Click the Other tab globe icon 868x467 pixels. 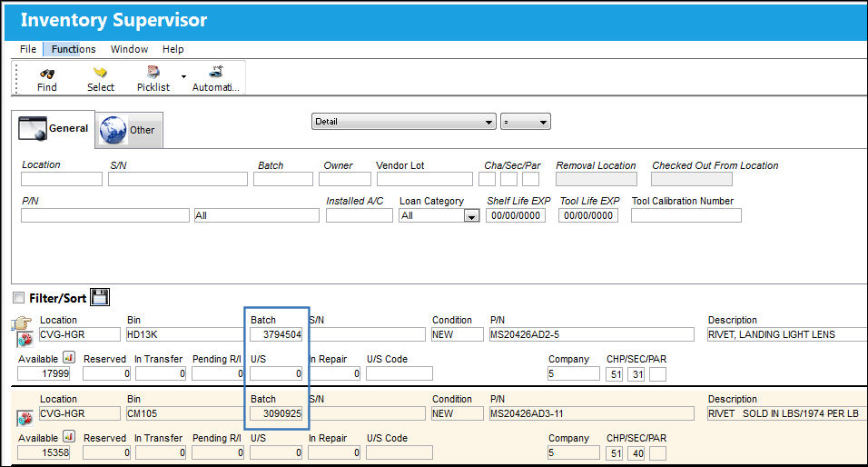click(x=113, y=130)
